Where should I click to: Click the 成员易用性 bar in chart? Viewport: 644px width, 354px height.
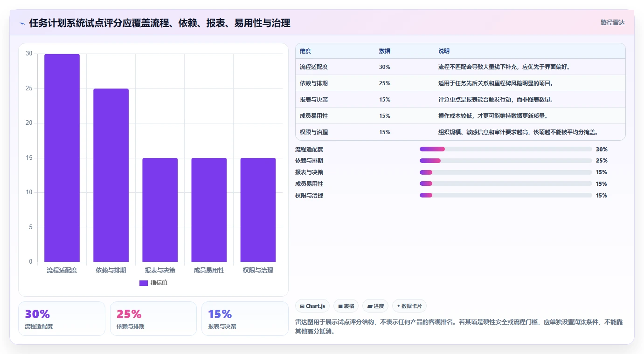pos(209,210)
